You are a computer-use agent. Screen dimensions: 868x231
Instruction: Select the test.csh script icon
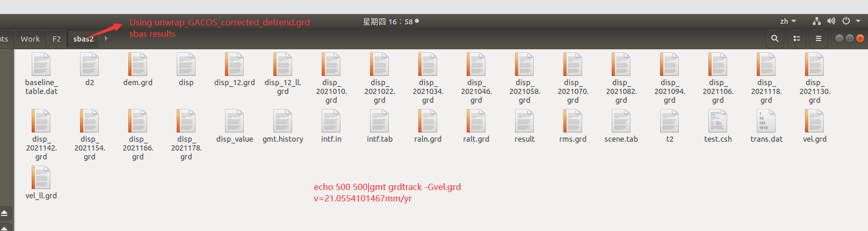click(x=718, y=121)
